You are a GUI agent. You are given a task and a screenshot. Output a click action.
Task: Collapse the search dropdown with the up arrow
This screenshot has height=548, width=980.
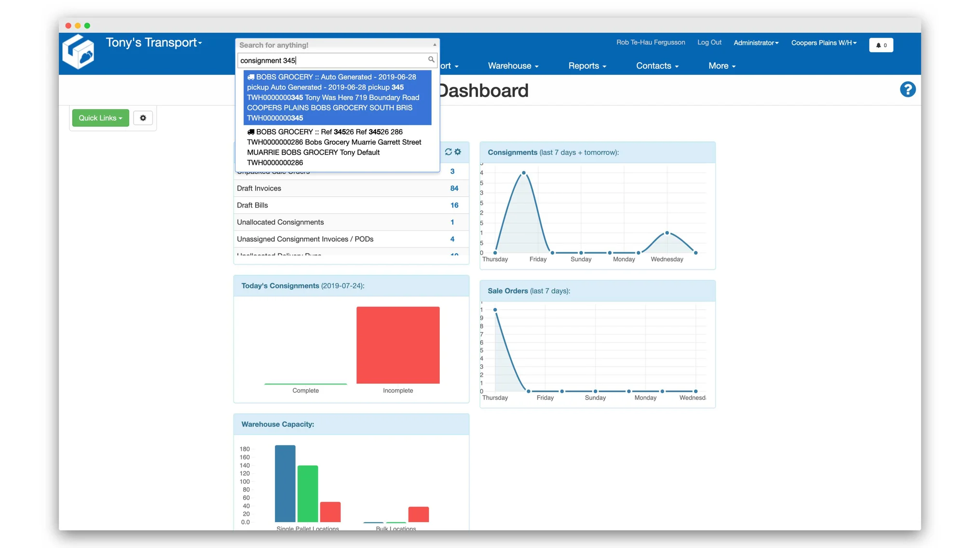coord(435,45)
